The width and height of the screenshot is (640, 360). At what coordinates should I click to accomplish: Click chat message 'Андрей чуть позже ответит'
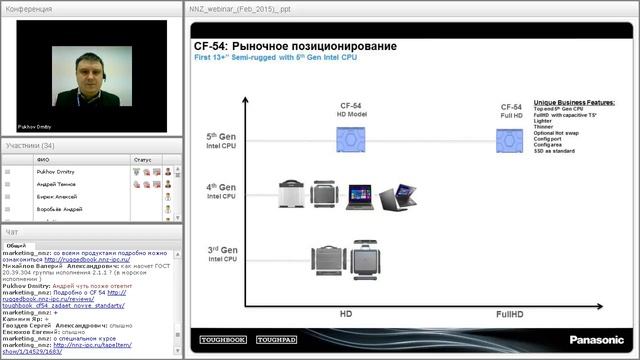(x=92, y=286)
